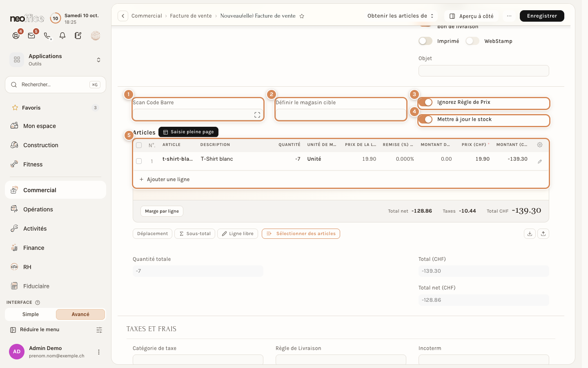The image size is (588, 368).
Task: Open the phone calls icon
Action: click(47, 36)
